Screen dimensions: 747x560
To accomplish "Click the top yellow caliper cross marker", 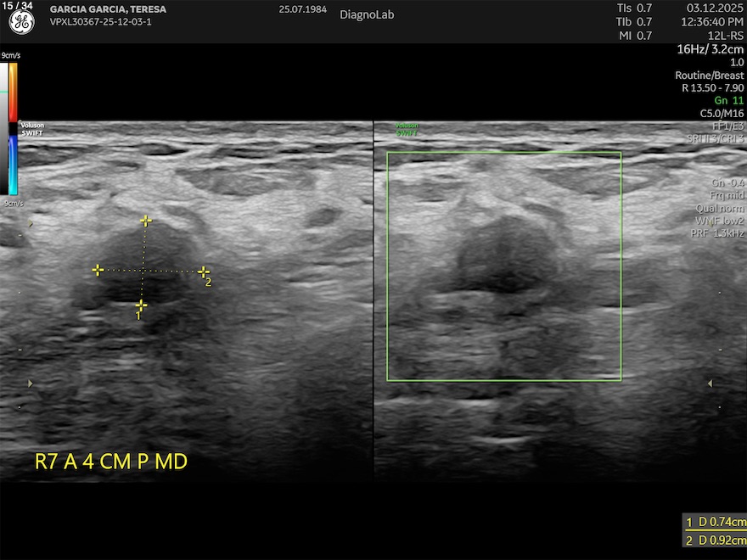I will pos(146,221).
